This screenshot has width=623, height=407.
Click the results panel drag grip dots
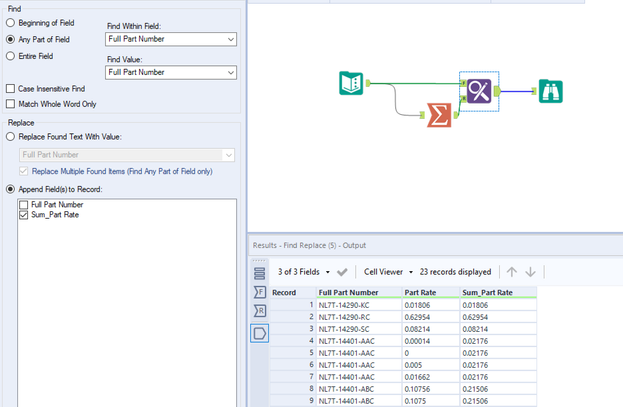pos(259,261)
